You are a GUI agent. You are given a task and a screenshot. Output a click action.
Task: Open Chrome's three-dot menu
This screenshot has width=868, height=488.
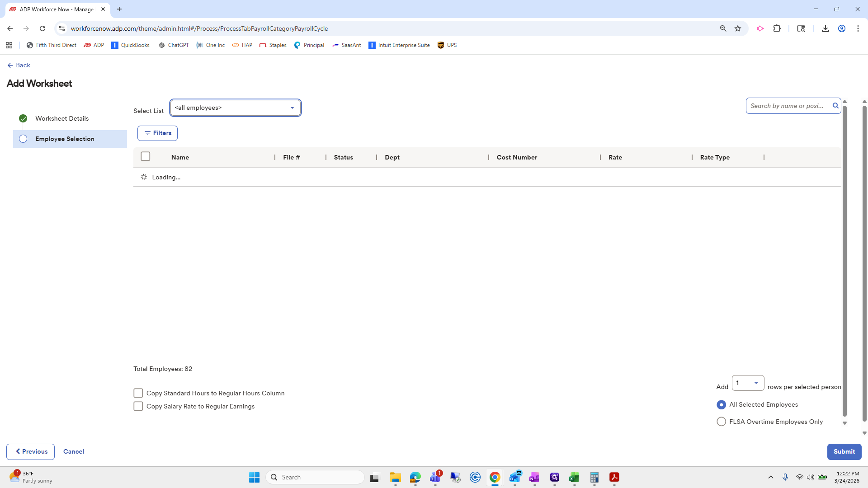858,28
